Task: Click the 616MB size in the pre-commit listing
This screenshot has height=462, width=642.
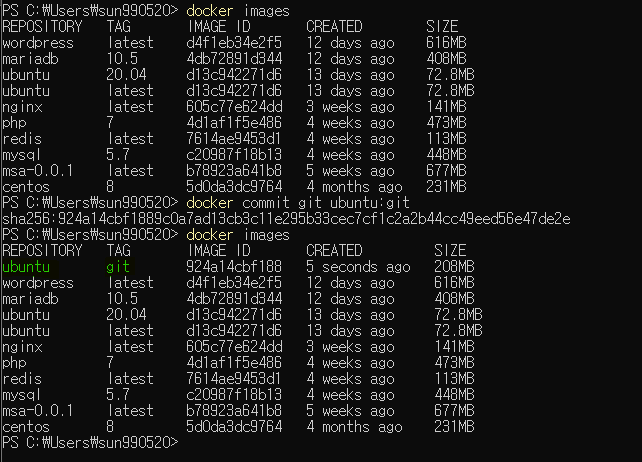Action: click(446, 43)
